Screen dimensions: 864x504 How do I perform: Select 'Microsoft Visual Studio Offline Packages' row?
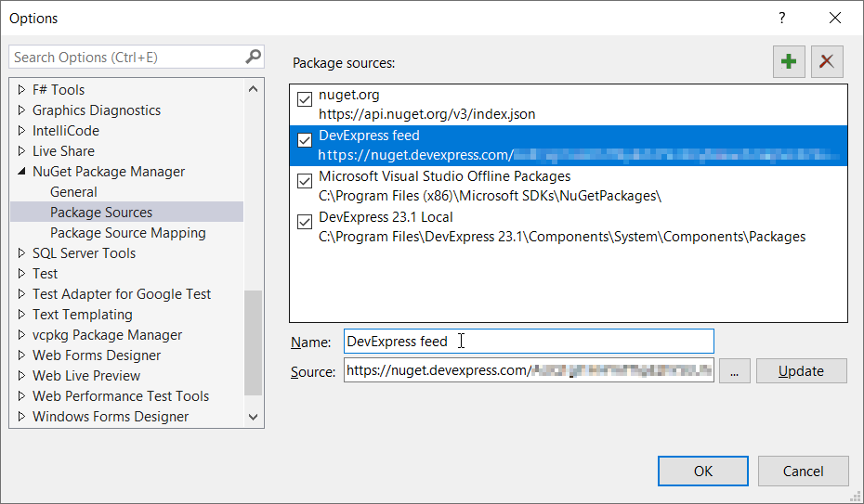pos(568,186)
